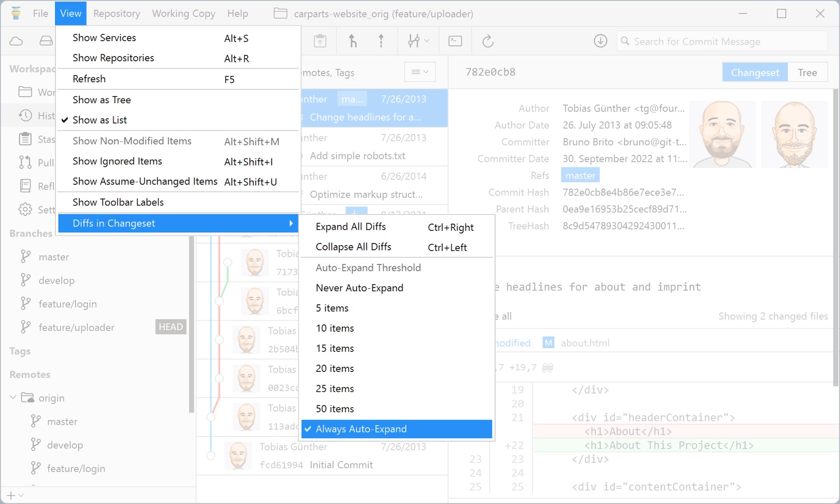Click the cloud Services icon in toolbar
840x504 pixels.
pos(16,41)
